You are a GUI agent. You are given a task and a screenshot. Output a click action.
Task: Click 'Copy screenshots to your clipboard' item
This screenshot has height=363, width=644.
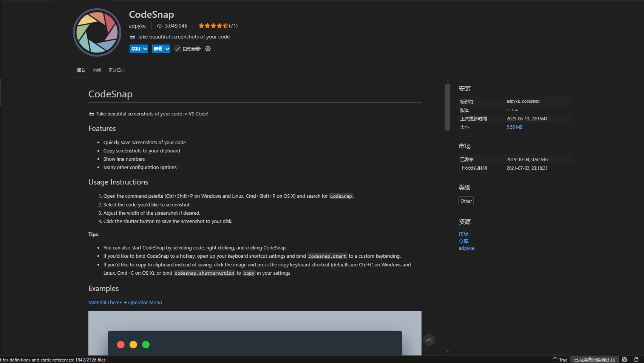click(x=142, y=151)
